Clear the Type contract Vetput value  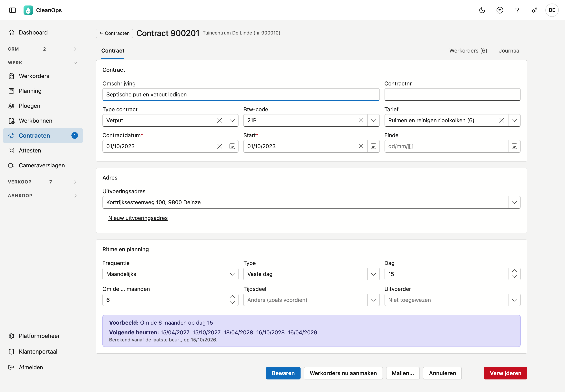pyautogui.click(x=220, y=120)
